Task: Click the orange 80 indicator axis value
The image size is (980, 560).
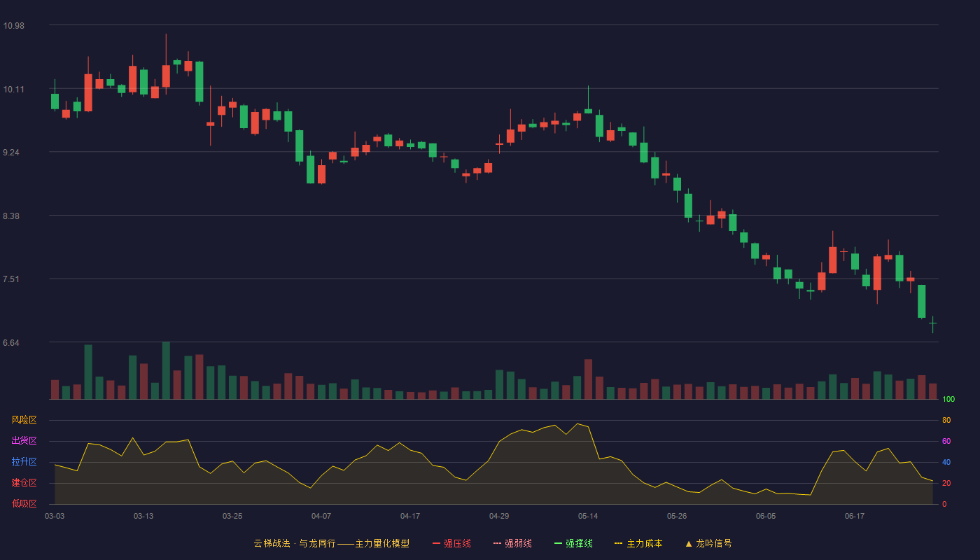Action: point(946,421)
